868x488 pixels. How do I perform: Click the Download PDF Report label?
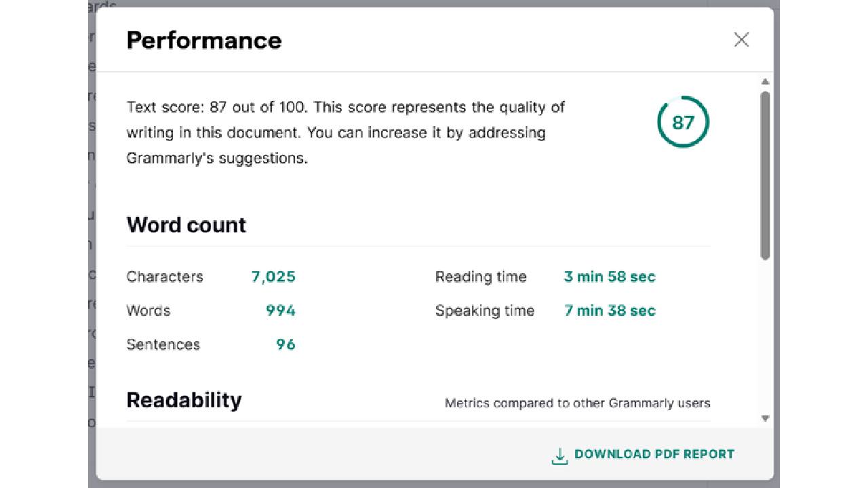click(x=654, y=454)
